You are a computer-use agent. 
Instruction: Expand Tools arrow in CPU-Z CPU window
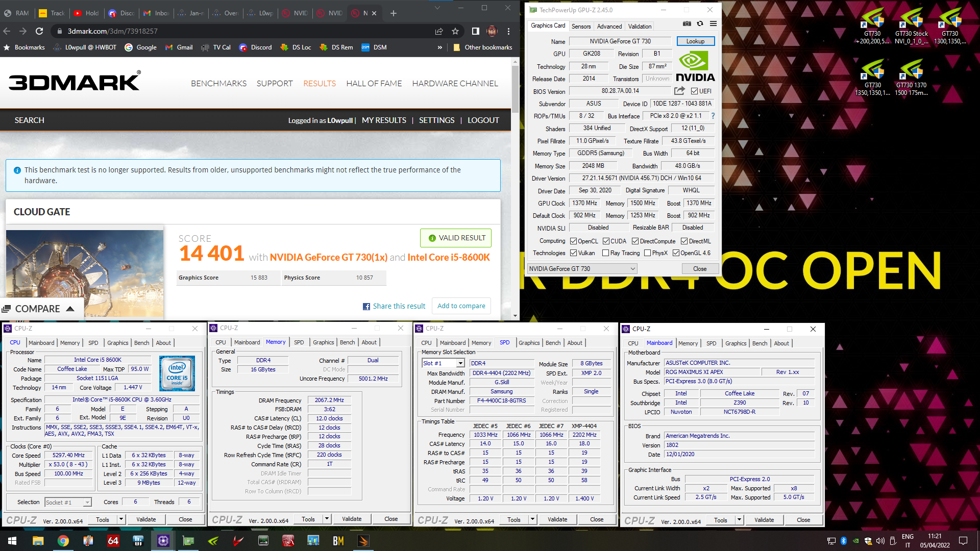(x=121, y=519)
